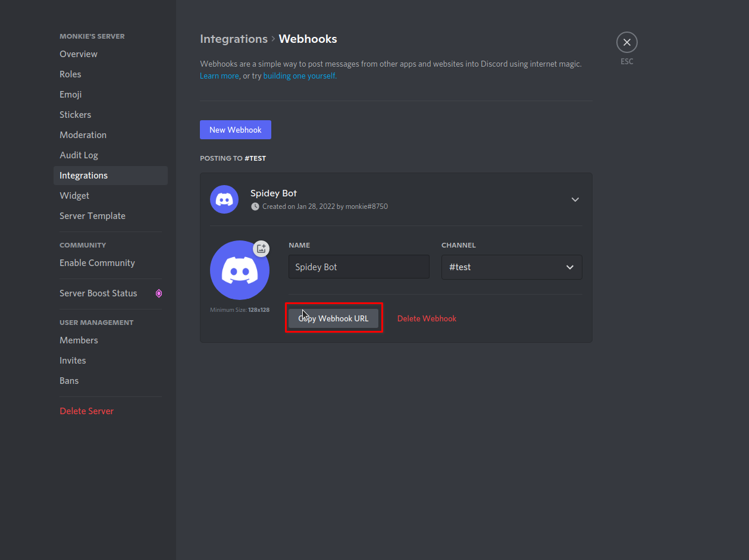
Task: Click the New Webhook button
Action: point(236,130)
